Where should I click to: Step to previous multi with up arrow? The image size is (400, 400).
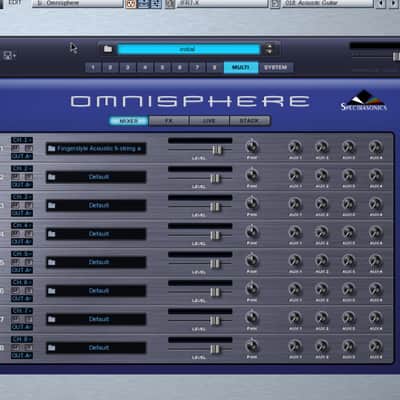pos(269,46)
